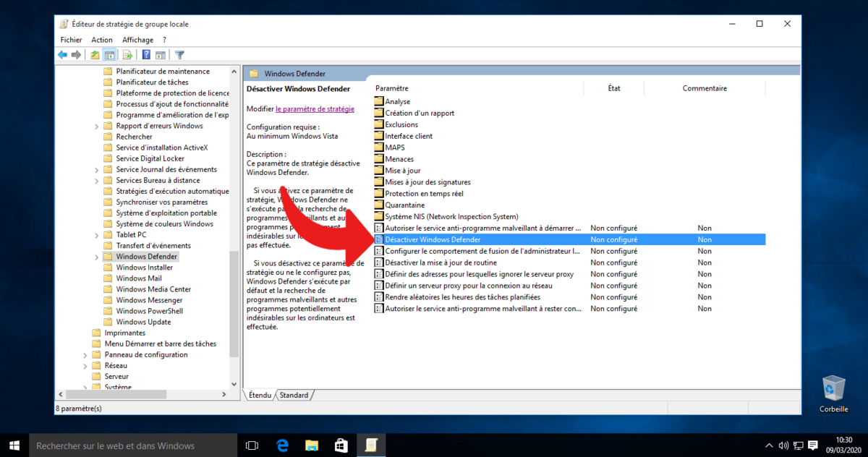Sort by the État column header

tap(614, 88)
